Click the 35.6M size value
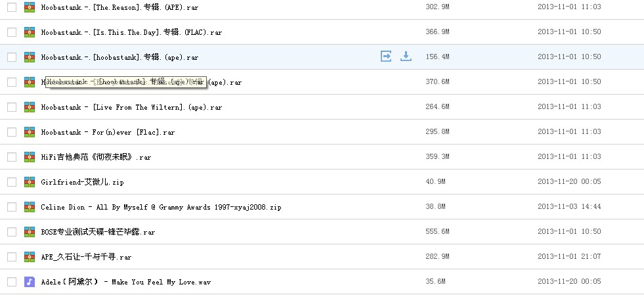Viewport: 644px width, 295px height. 435,281
